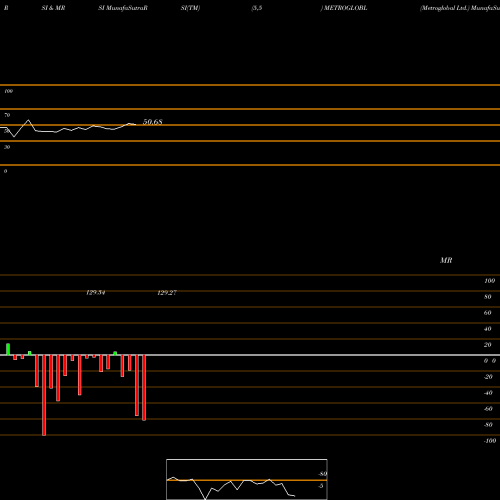Click the 50.68 RSI value label
This screenshot has height=500, width=500.
pyautogui.click(x=153, y=122)
